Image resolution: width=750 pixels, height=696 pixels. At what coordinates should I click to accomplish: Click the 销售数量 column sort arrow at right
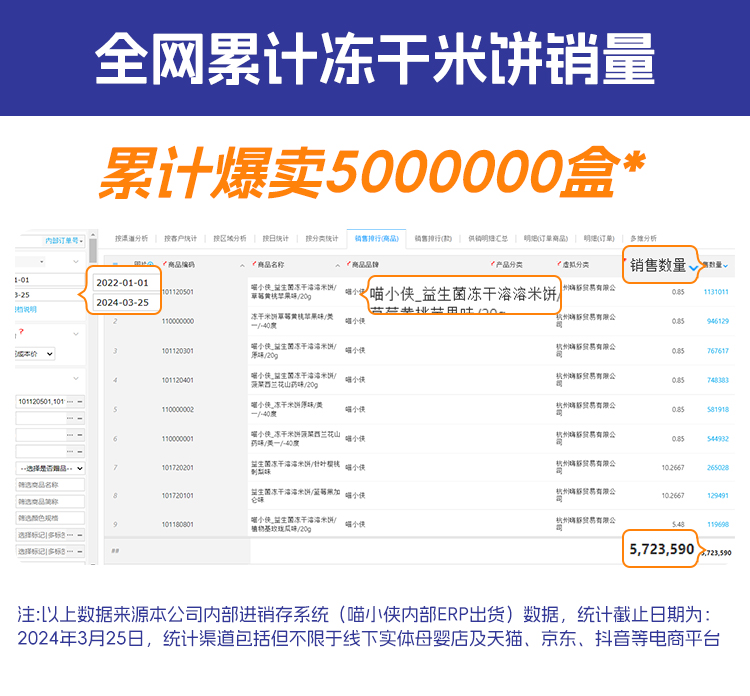coord(726,265)
